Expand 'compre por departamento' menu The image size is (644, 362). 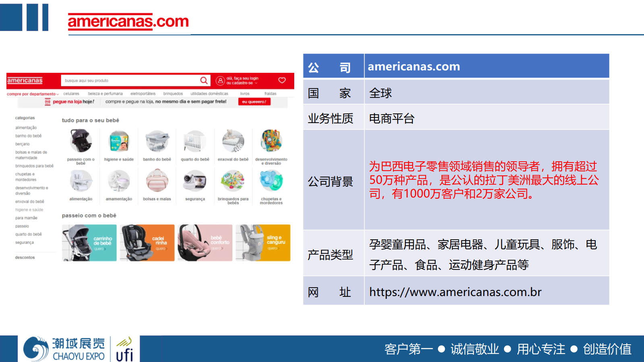click(x=33, y=94)
